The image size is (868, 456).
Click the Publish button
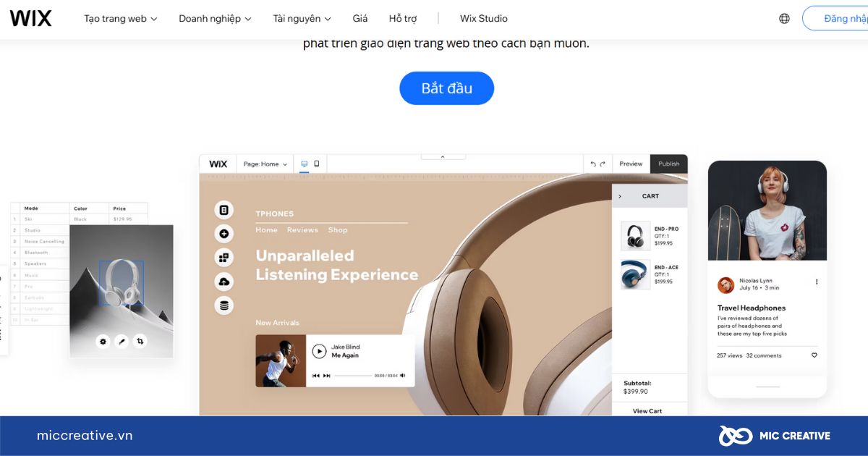tap(669, 164)
